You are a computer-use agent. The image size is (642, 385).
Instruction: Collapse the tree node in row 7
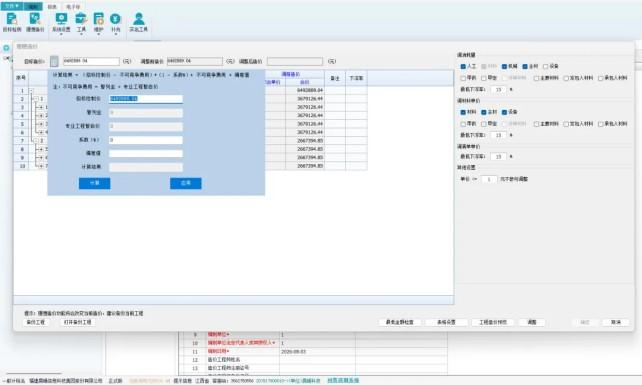coord(36,140)
